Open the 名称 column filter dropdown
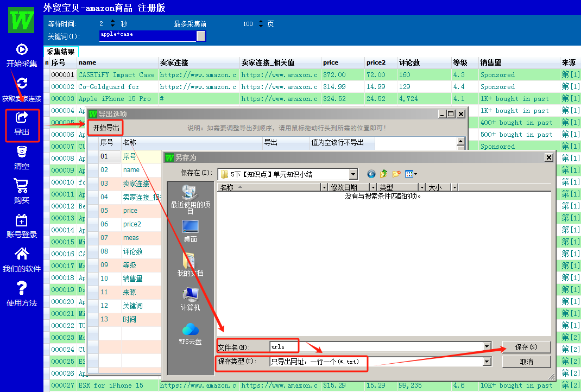The width and height of the screenshot is (581, 392). [x=324, y=187]
